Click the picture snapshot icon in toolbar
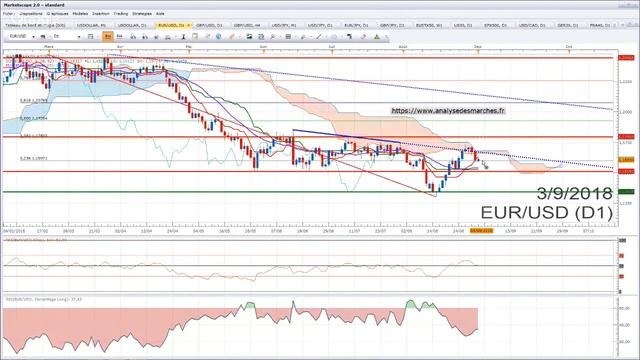The width and height of the screenshot is (640, 360). pos(249,37)
